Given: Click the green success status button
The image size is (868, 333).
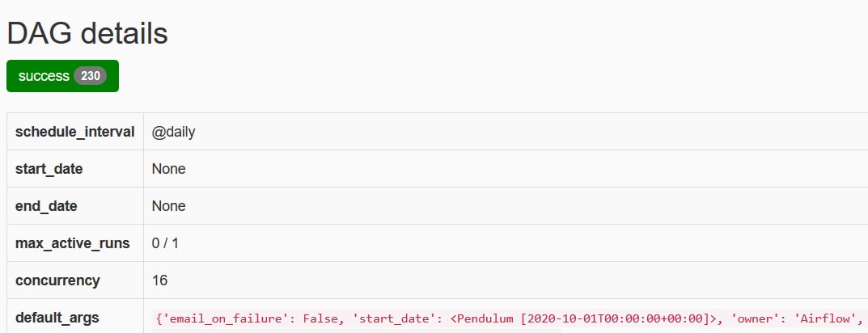Looking at the screenshot, I should point(62,76).
